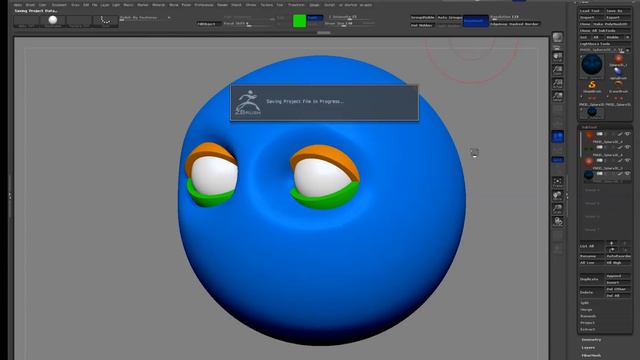Open the large blue sphere current tool
640x360 pixels.
tap(592, 65)
